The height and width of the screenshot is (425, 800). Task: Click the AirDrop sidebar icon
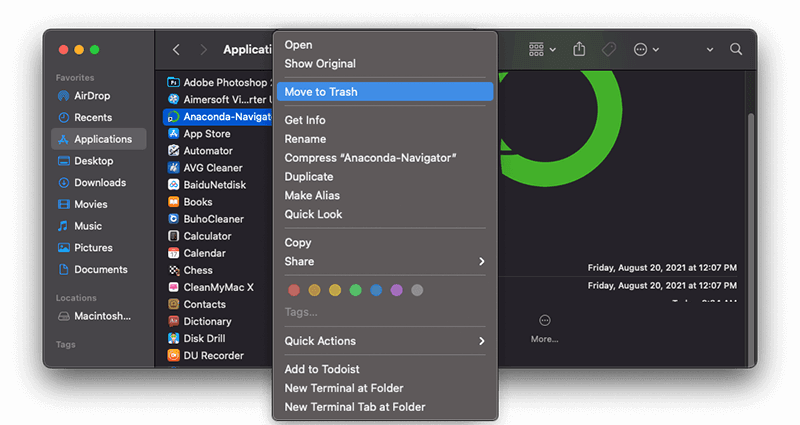(63, 96)
